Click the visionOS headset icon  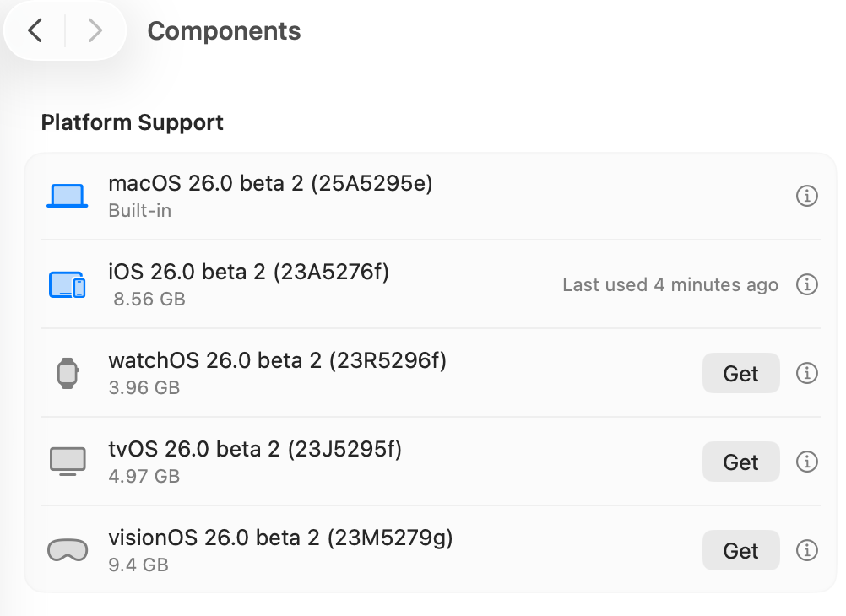coord(67,550)
